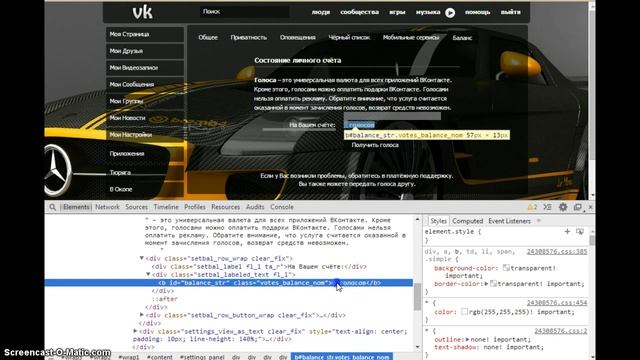640x360 pixels.
Task: Select the DevTools Elements tab
Action: click(x=76, y=207)
